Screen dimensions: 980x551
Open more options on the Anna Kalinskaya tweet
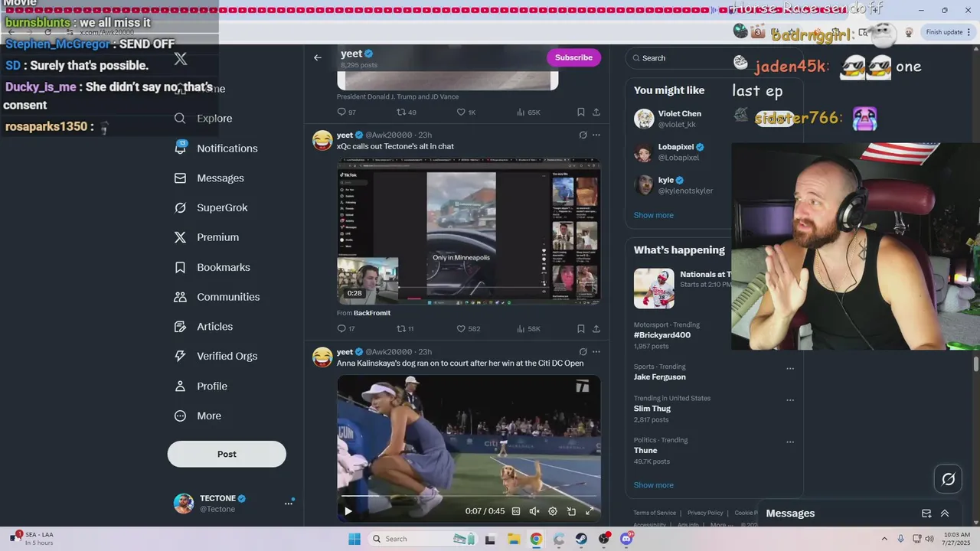coord(596,352)
